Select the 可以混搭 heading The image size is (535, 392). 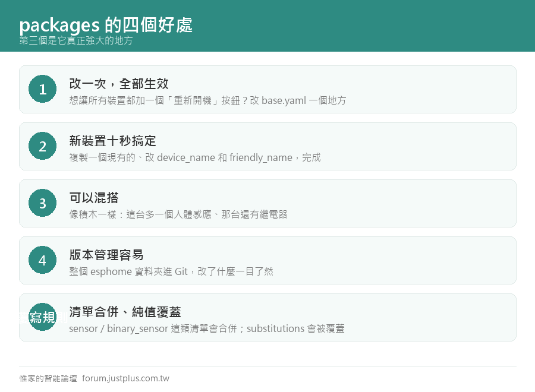click(94, 197)
